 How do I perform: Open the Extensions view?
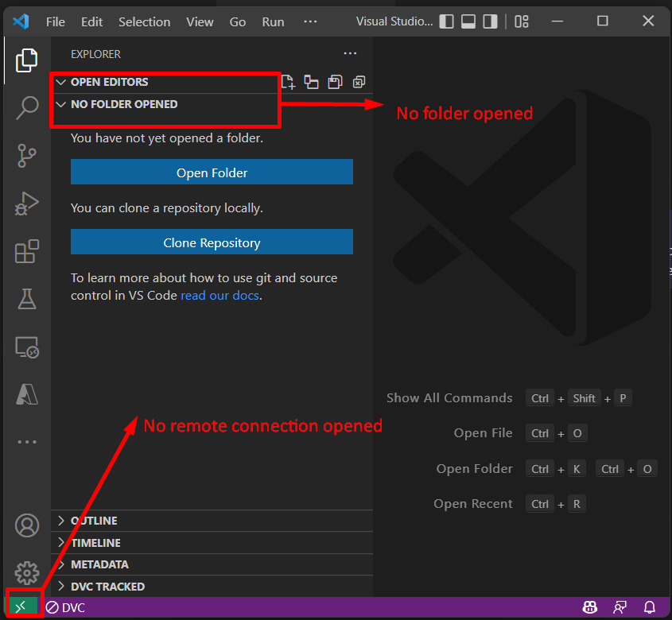click(26, 251)
